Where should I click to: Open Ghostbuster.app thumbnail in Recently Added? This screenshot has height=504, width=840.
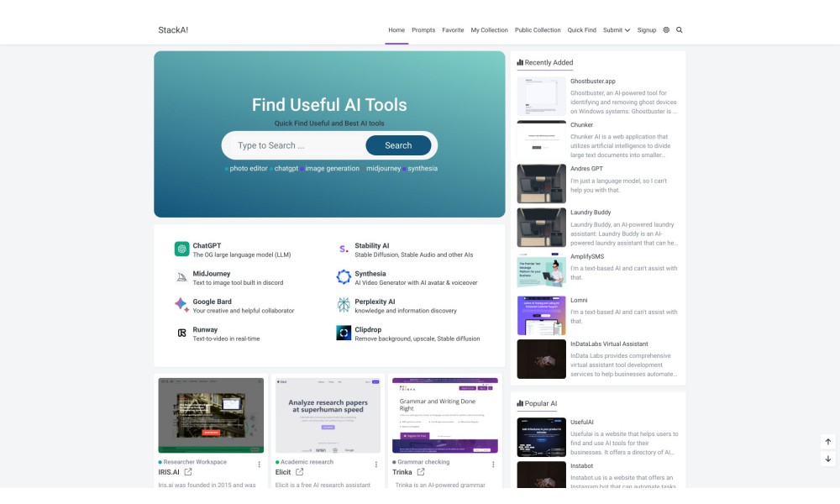541,96
